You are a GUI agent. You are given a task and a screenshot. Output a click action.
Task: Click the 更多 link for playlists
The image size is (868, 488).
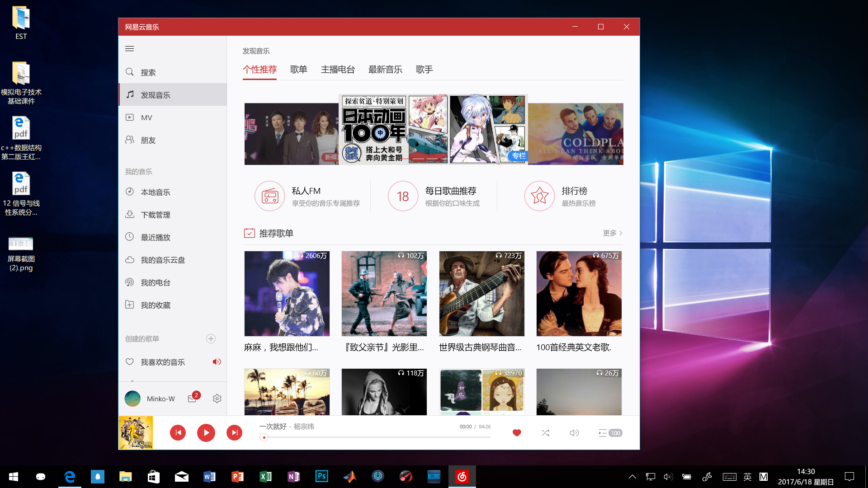(x=612, y=233)
